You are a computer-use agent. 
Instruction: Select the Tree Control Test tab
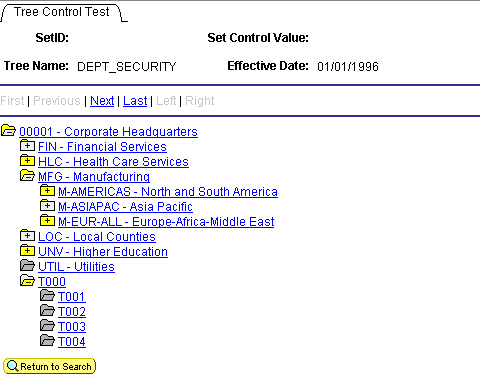tap(62, 12)
